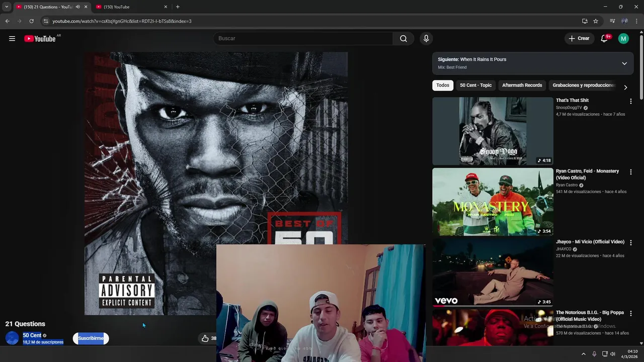Open options for Jhayco Mi Vicio video
The image size is (644, 362).
[630, 243]
